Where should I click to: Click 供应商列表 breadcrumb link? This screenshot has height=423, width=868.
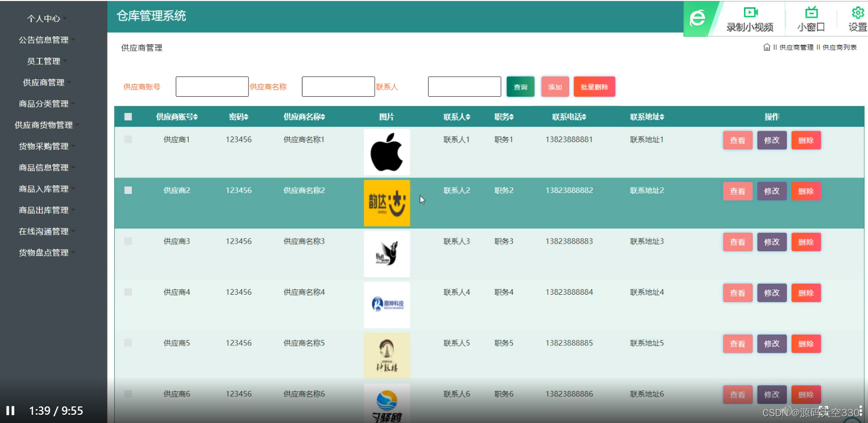tap(840, 48)
